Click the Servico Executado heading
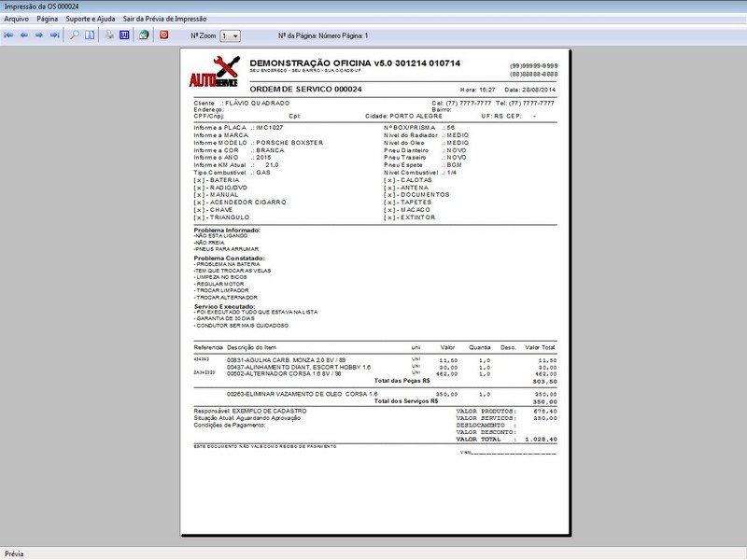The height and width of the screenshot is (560, 747). click(x=224, y=306)
